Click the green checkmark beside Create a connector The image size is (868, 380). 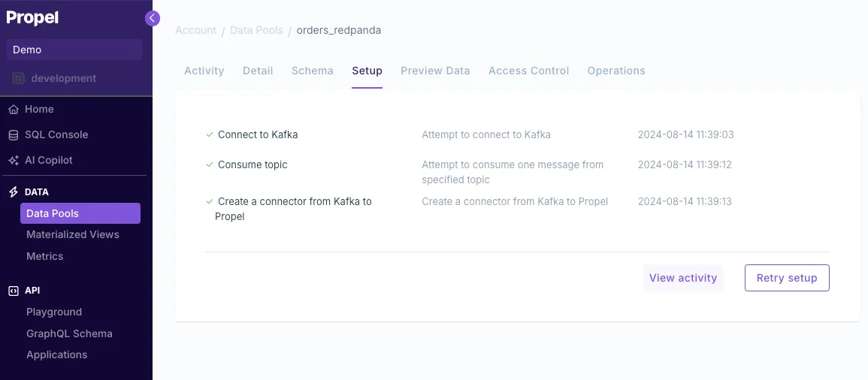pyautogui.click(x=210, y=201)
